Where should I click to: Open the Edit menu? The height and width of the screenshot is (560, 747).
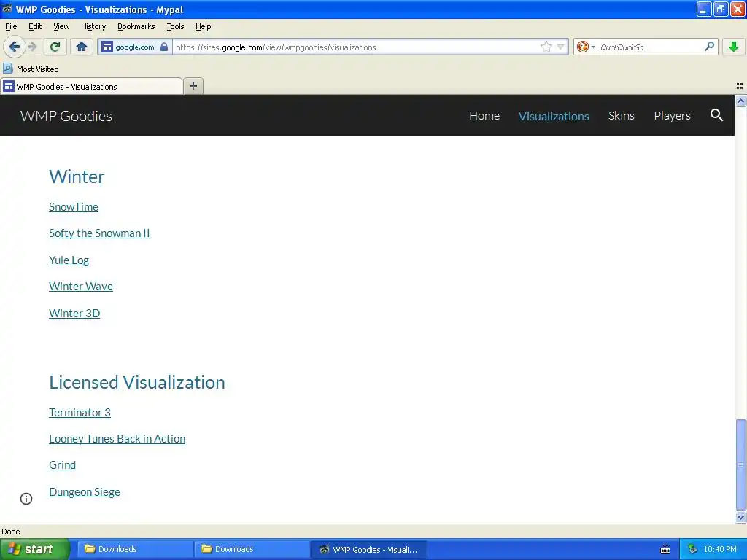pyautogui.click(x=35, y=26)
